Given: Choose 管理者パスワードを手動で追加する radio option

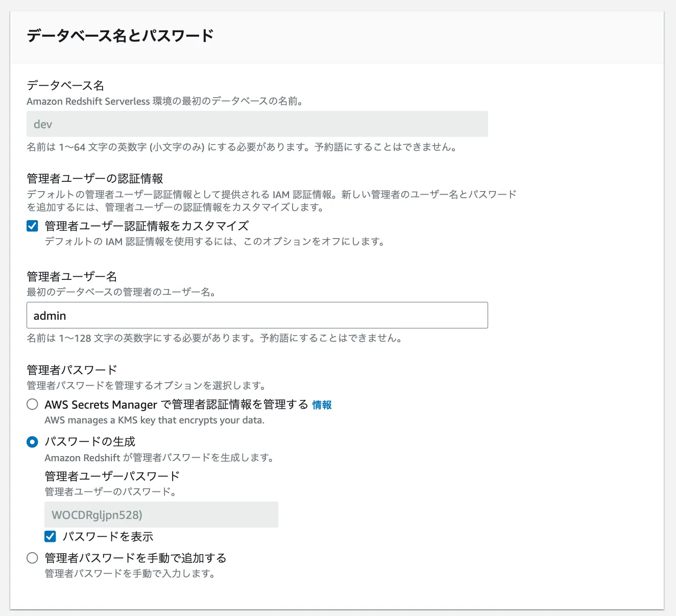Looking at the screenshot, I should click(x=32, y=558).
